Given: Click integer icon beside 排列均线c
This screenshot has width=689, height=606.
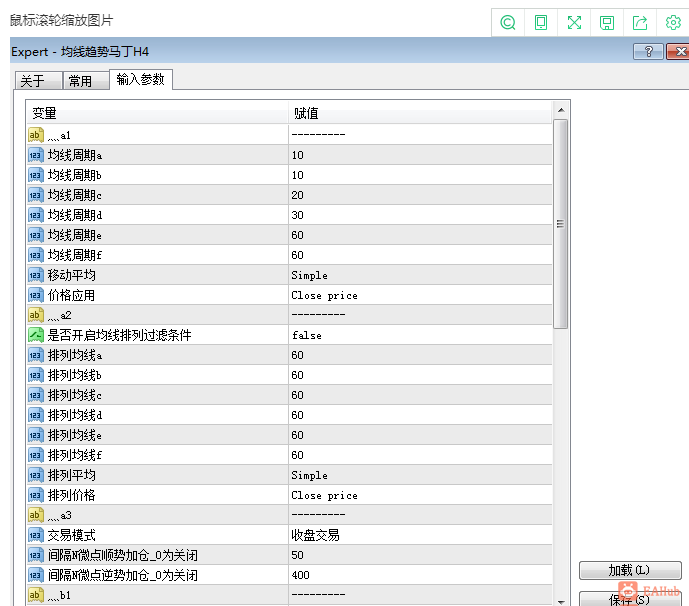Looking at the screenshot, I should [x=36, y=395].
